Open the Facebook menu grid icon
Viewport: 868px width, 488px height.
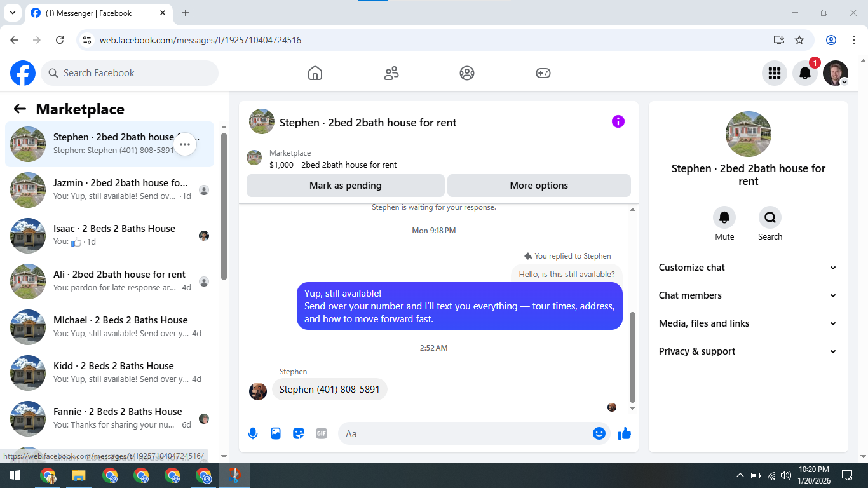tap(775, 73)
